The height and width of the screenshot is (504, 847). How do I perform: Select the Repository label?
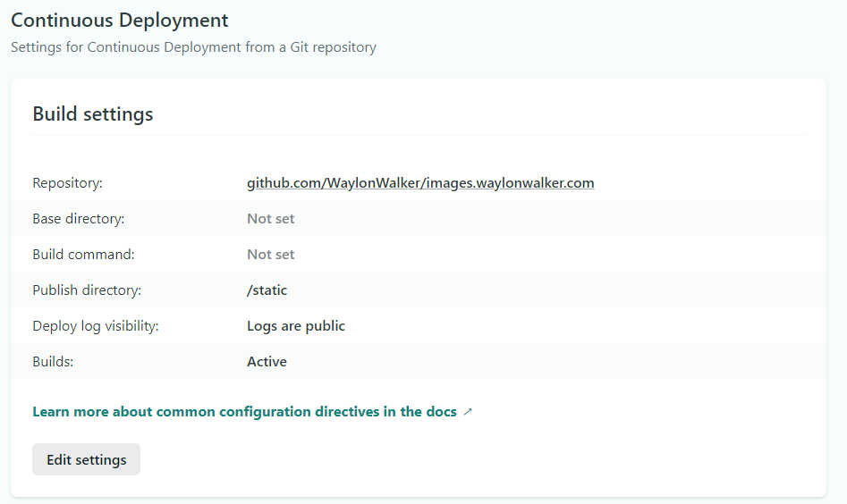(x=68, y=183)
